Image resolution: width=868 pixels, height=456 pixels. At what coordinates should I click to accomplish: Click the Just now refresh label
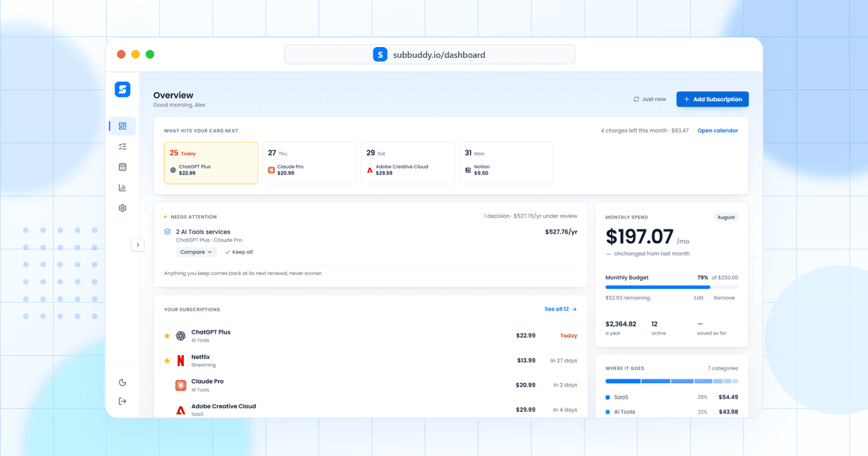(x=654, y=99)
